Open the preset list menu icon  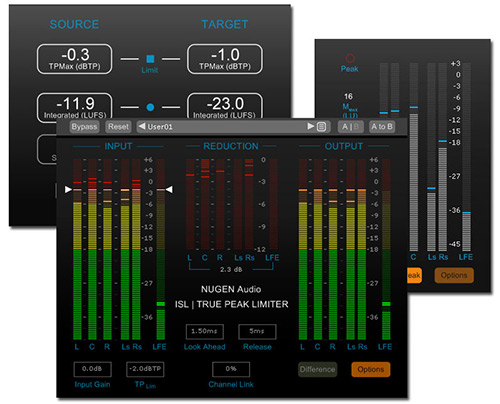321,127
